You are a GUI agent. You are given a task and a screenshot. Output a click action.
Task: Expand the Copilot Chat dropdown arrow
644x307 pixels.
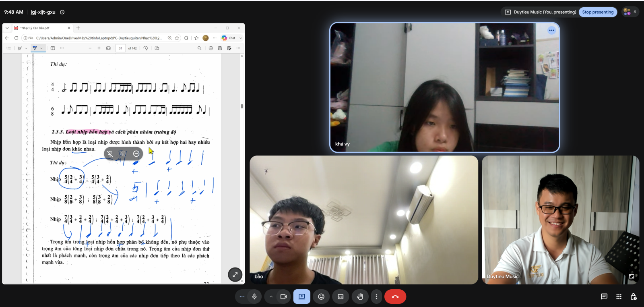pyautogui.click(x=241, y=38)
